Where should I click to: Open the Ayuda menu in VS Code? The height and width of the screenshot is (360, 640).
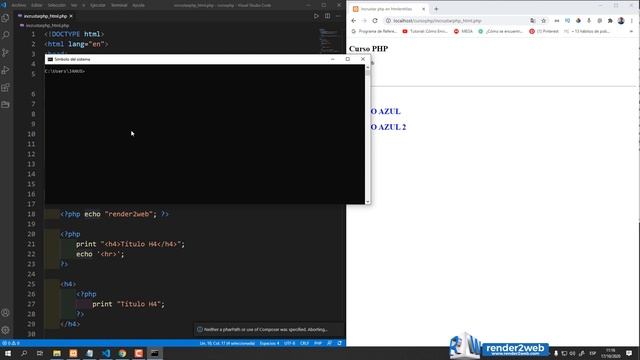[138, 5]
